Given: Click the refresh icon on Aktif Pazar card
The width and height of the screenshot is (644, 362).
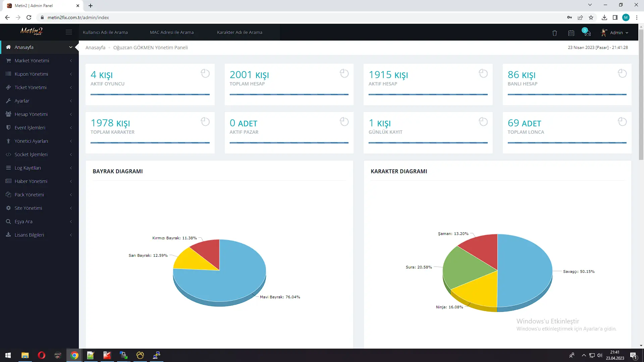Looking at the screenshot, I should [344, 122].
